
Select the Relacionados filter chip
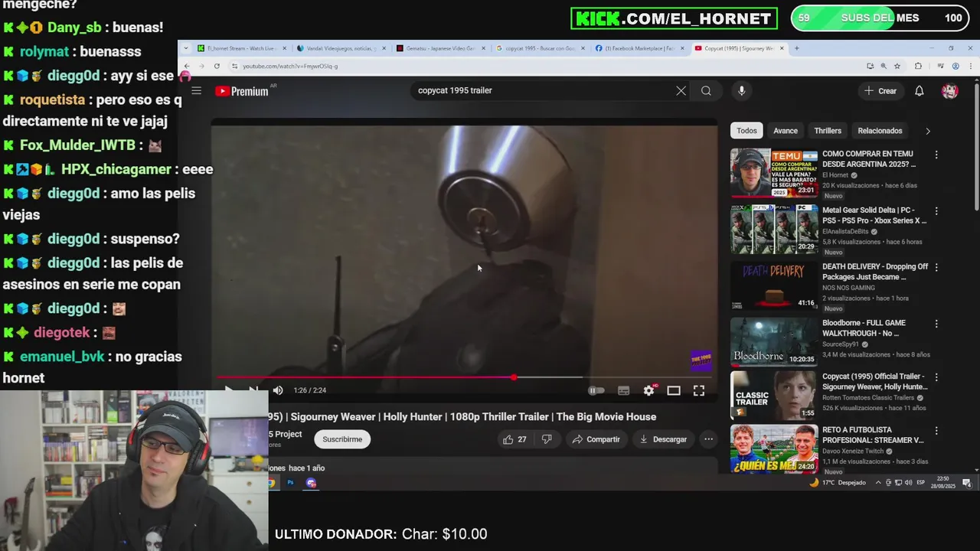[x=880, y=131]
